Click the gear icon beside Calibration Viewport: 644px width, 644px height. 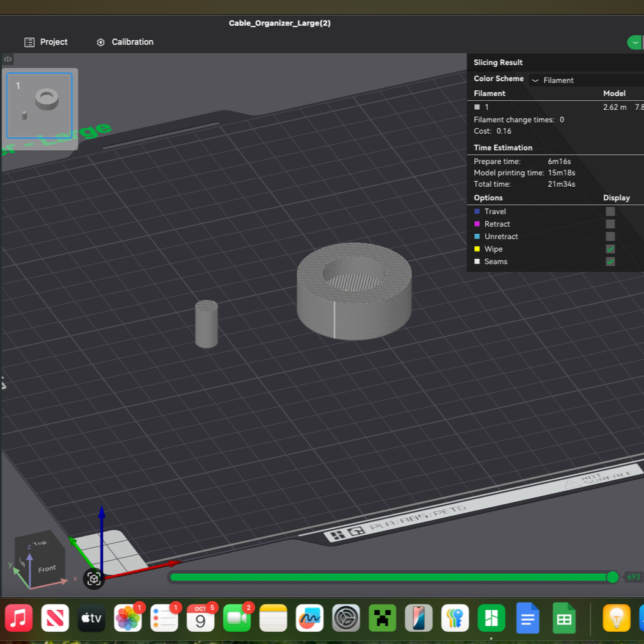pyautogui.click(x=100, y=42)
